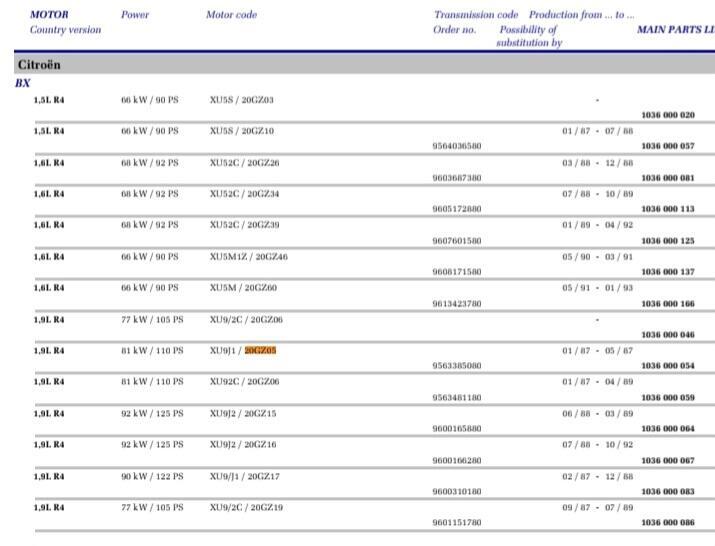Click production date '05 / 90 - 03 / 91'
Viewport: 715px width, 546px height.
pyautogui.click(x=598, y=257)
